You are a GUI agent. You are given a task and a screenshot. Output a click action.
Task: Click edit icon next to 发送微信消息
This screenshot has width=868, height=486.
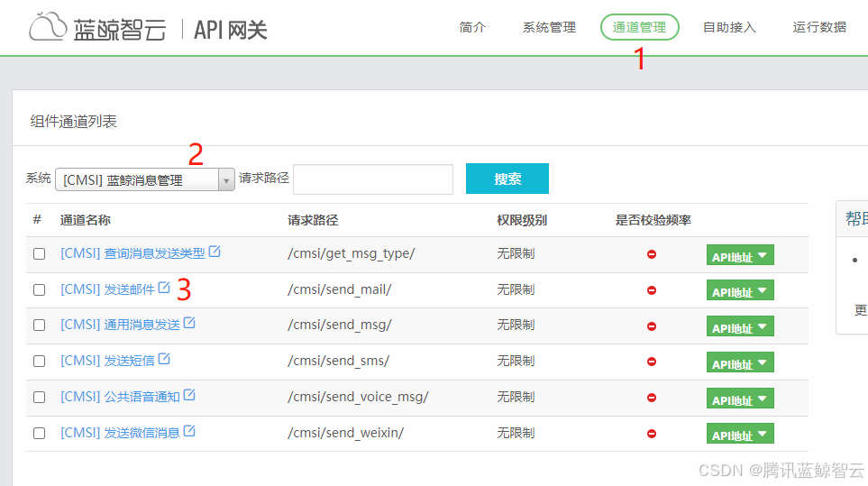point(189,431)
